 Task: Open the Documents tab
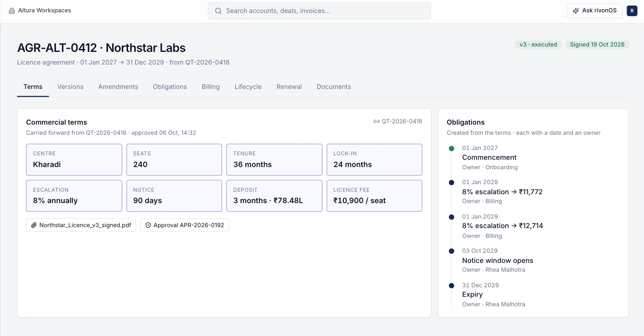click(334, 87)
